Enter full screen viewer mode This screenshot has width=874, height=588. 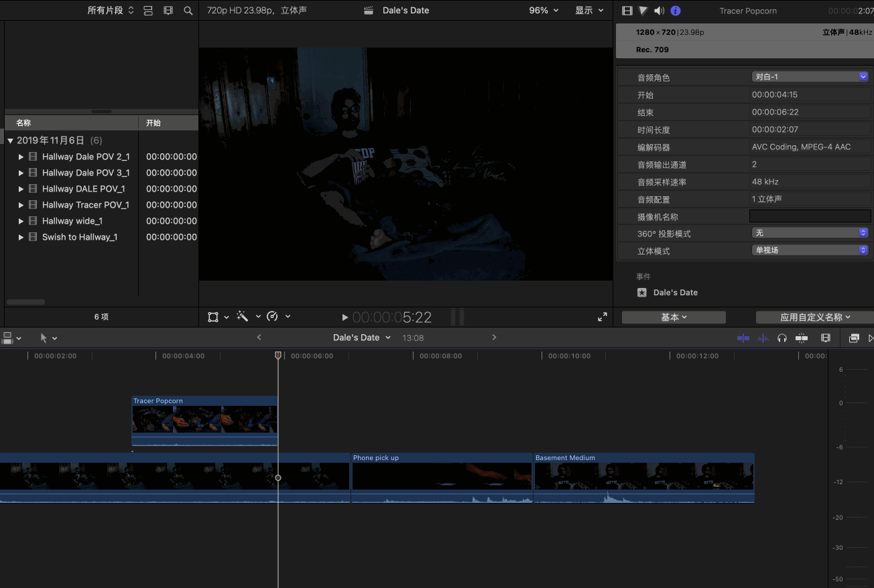click(x=603, y=317)
